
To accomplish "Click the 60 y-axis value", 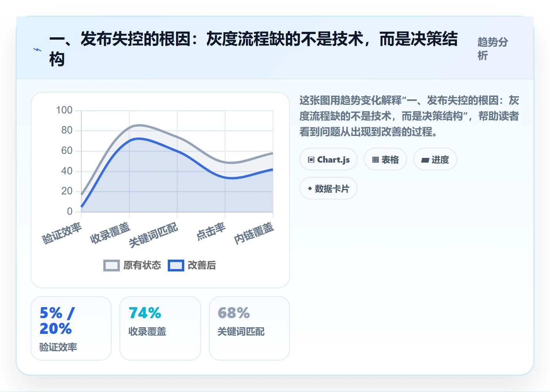I will tap(67, 150).
